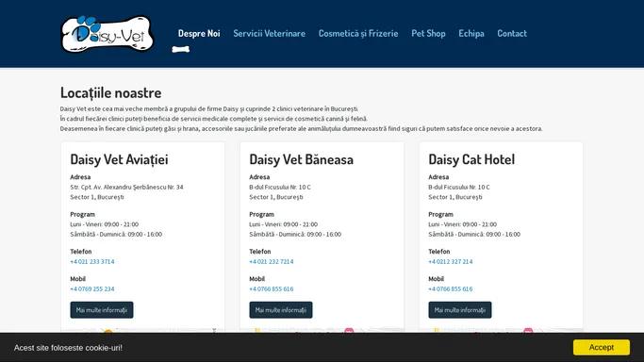Click Daisy Cat Hotel phone number link
Screen dimensions: 644x362
point(450,261)
